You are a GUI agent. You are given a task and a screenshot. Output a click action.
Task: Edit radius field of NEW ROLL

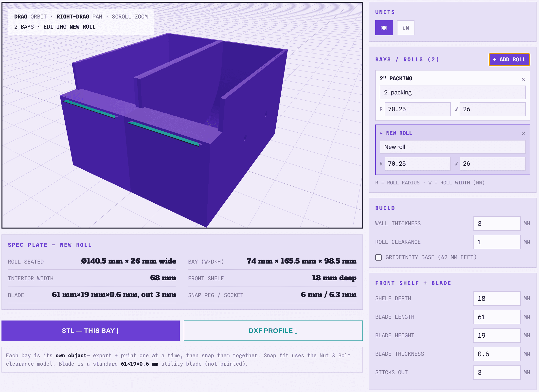coord(417,164)
